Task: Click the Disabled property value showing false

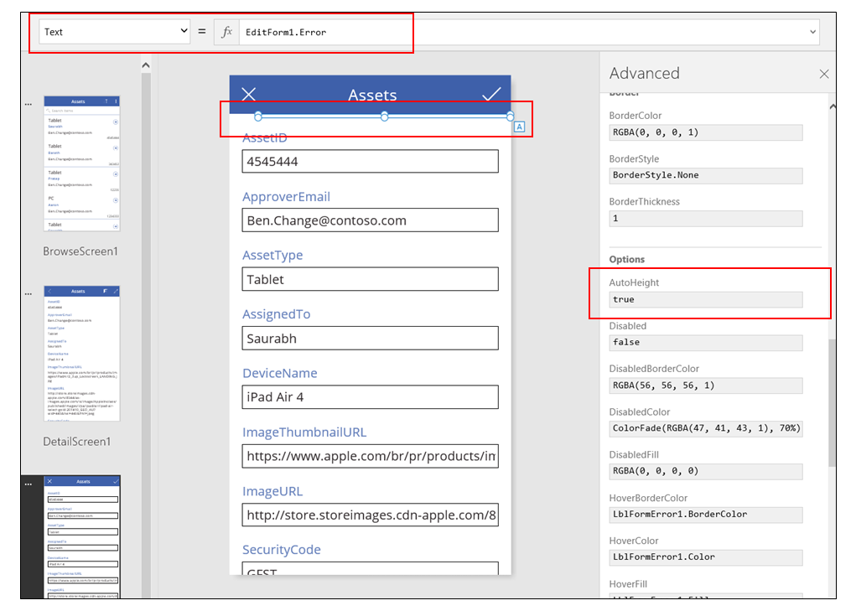Action: click(705, 343)
